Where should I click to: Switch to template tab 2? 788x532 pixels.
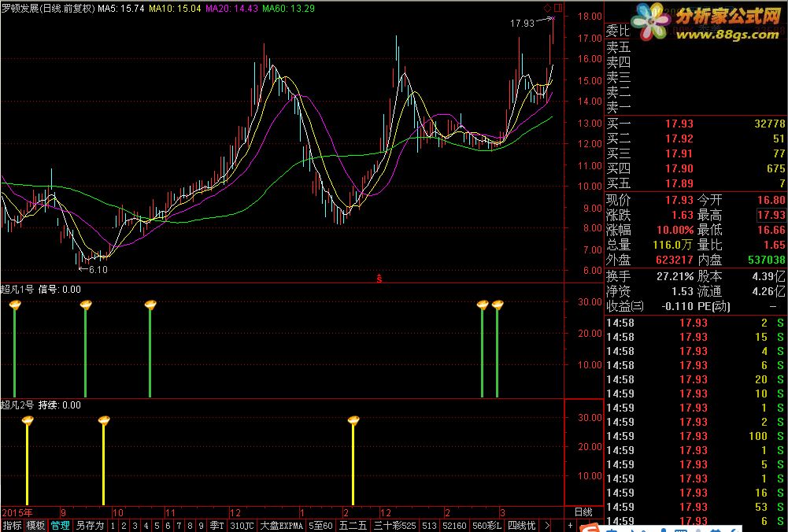[x=124, y=526]
